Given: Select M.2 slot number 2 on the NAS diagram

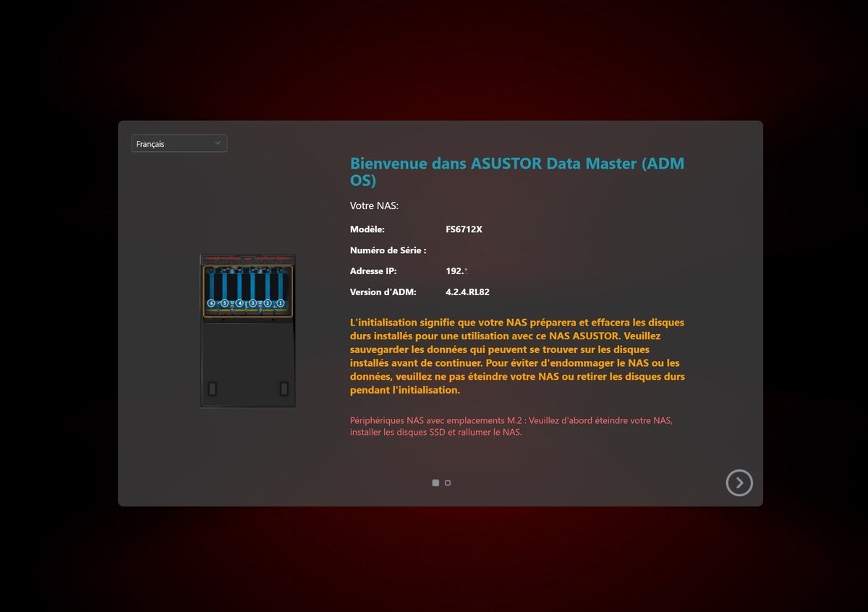Looking at the screenshot, I should 267,302.
